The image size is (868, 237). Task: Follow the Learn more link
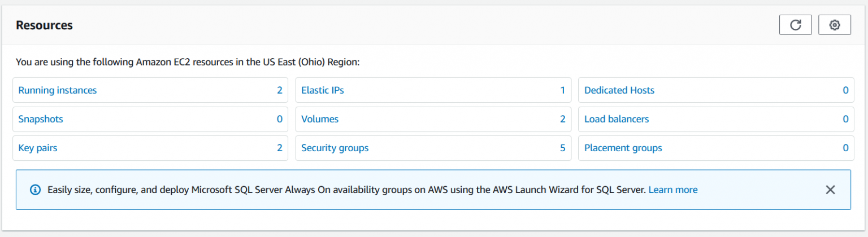[x=673, y=190]
